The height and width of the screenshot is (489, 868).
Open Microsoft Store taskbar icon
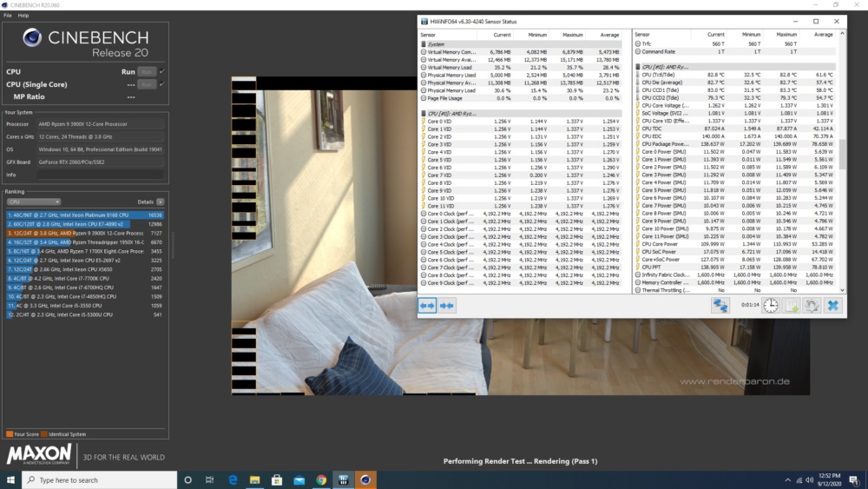(277, 479)
